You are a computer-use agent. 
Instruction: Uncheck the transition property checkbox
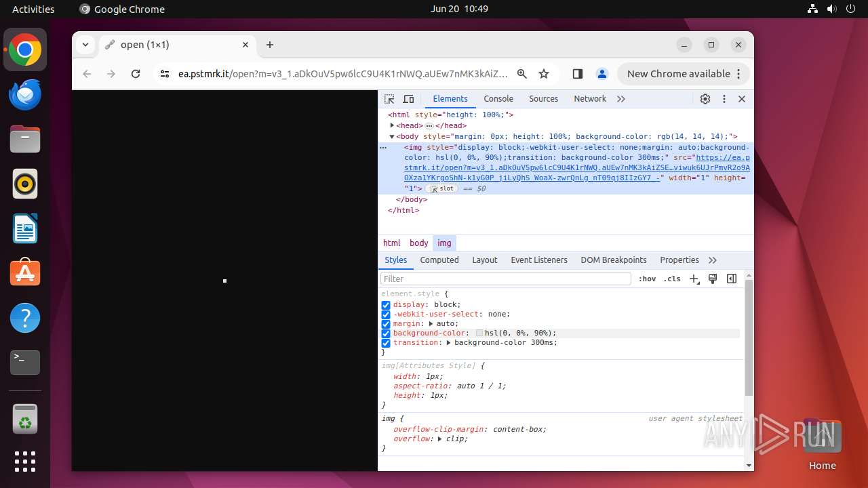coord(386,343)
